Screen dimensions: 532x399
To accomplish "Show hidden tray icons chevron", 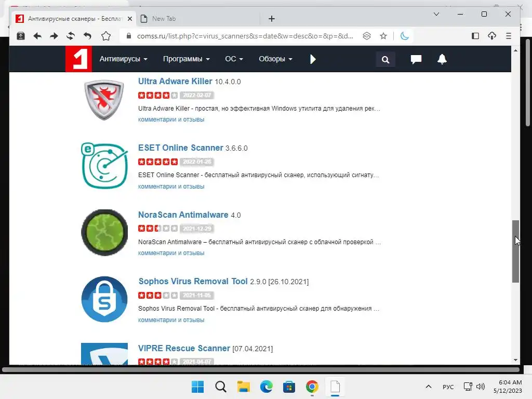I will click(429, 387).
